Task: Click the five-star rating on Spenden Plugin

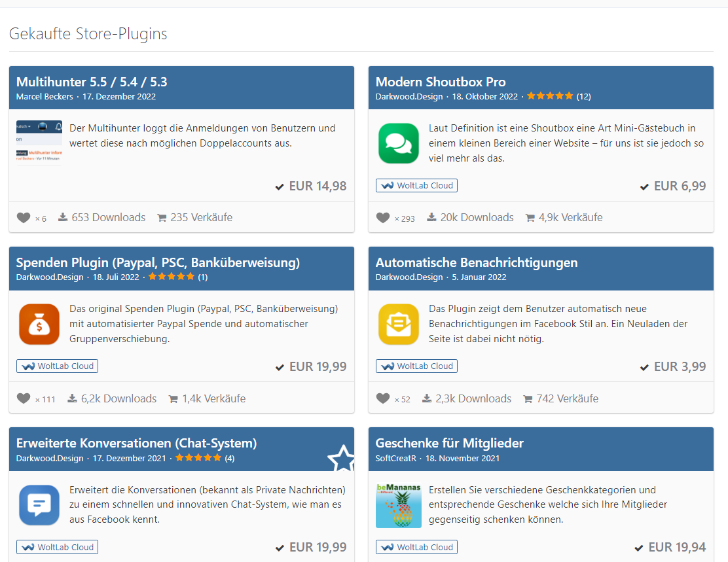Action: coord(172,277)
